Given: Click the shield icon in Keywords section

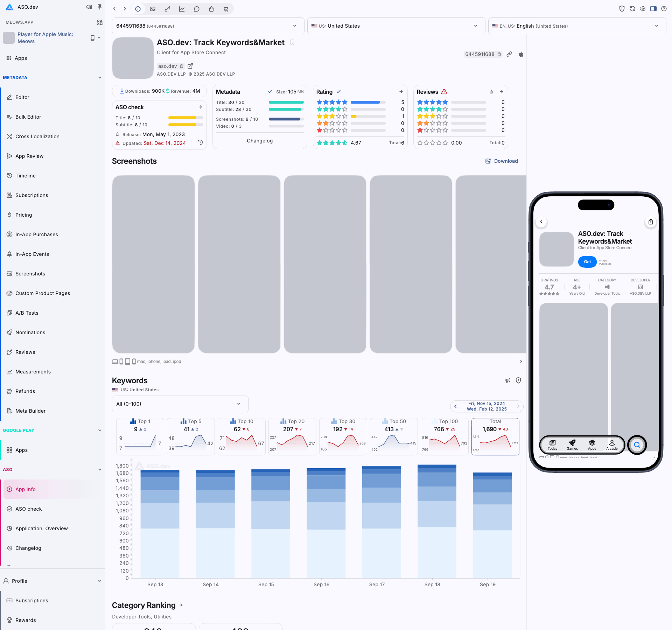Looking at the screenshot, I should [x=518, y=380].
